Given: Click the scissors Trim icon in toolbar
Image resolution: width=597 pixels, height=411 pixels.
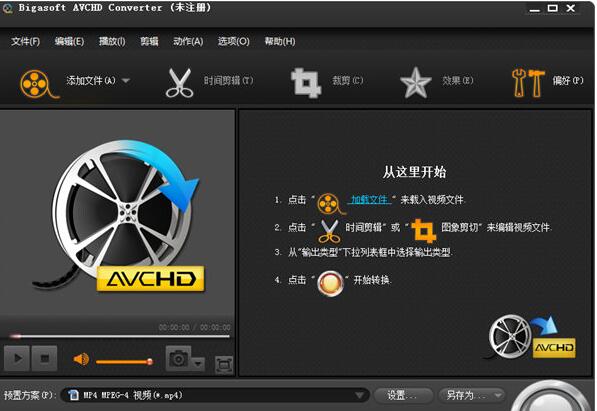Looking at the screenshot, I should click(179, 83).
